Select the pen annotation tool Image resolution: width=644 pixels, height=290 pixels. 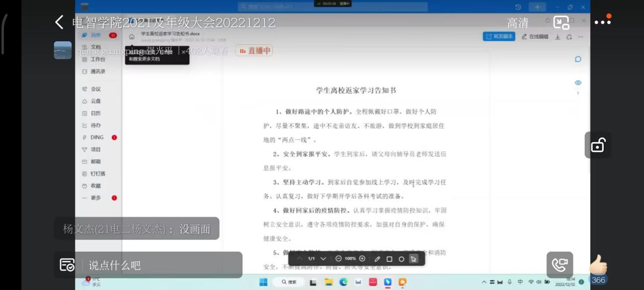click(377, 259)
